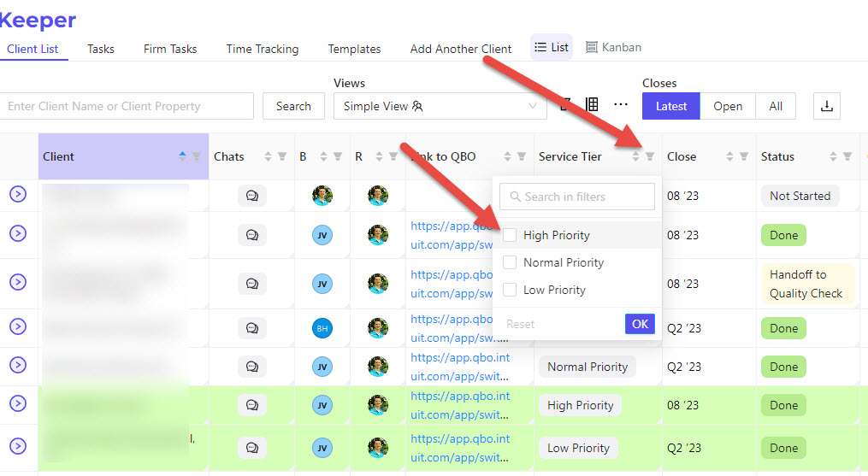
Task: Sort the Status column
Action: (x=833, y=156)
